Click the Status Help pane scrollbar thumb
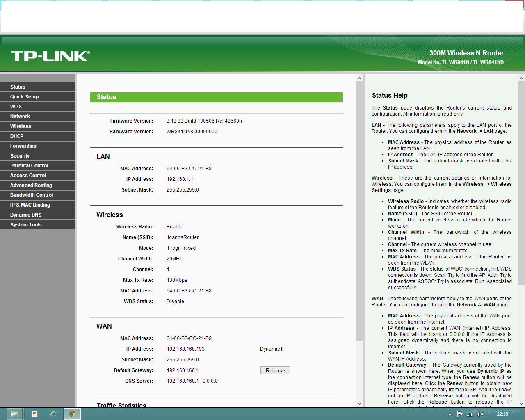The width and height of the screenshot is (525, 420). 522,183
